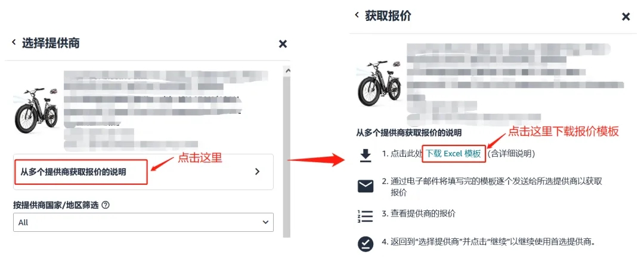The width and height of the screenshot is (644, 267).
Task: Click the checkmark circle icon in step 4
Action: tap(365, 244)
